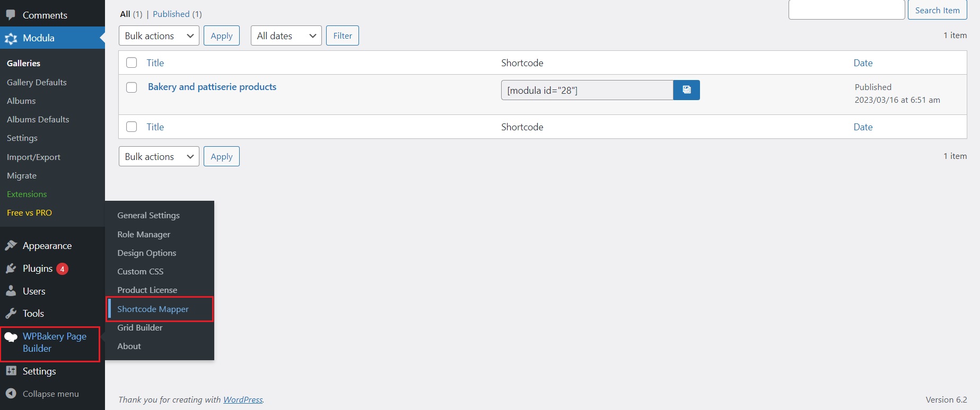This screenshot has width=980, height=410.
Task: Sort the gallery list by Date column
Action: [x=863, y=63]
